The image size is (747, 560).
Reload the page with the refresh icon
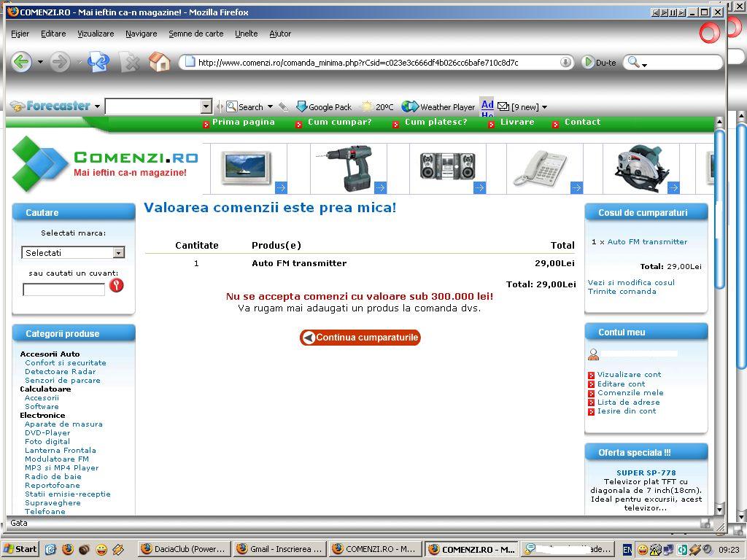pyautogui.click(x=98, y=62)
